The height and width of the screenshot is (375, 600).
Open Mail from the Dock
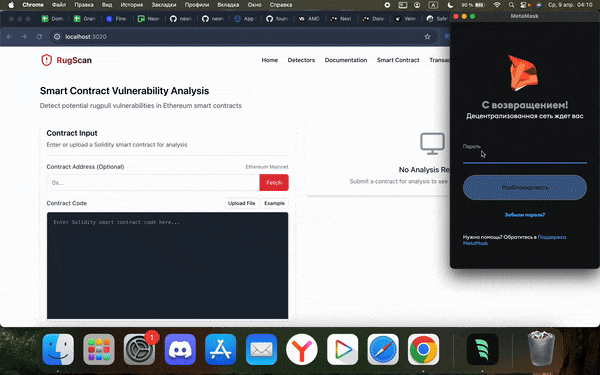pos(261,349)
